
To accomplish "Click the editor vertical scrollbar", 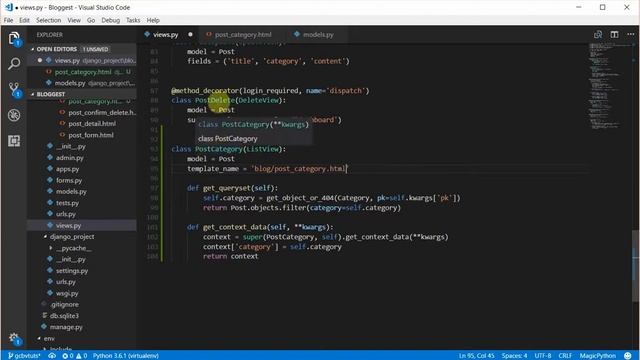I will pos(636,265).
